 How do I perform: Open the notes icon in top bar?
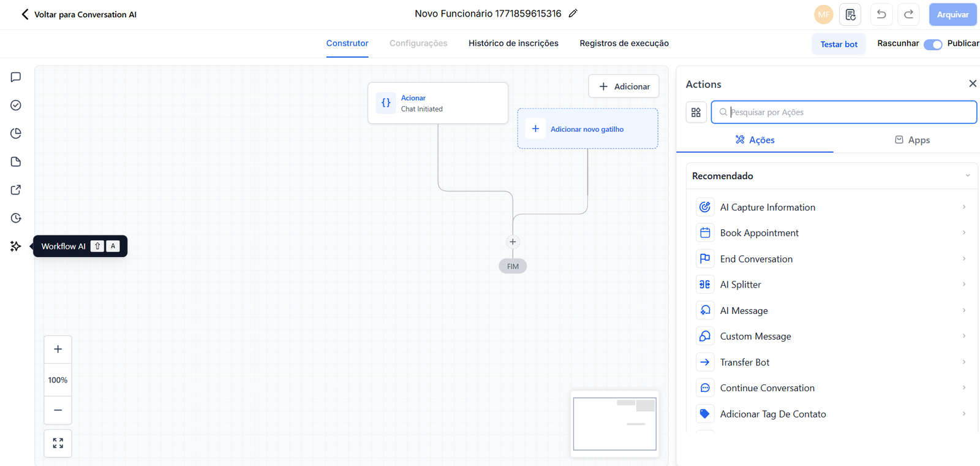[x=850, y=14]
